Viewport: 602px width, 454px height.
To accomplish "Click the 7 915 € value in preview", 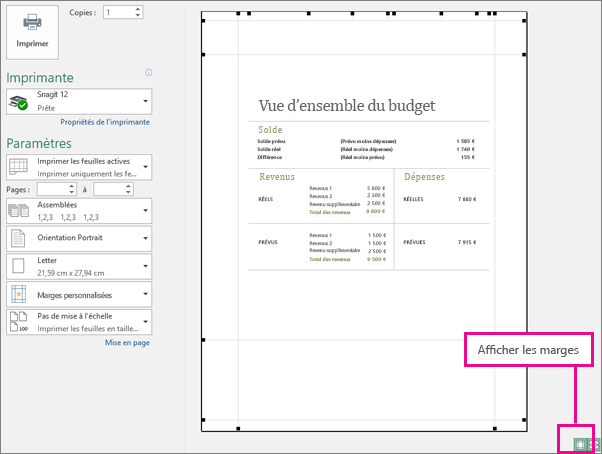I will pyautogui.click(x=467, y=242).
